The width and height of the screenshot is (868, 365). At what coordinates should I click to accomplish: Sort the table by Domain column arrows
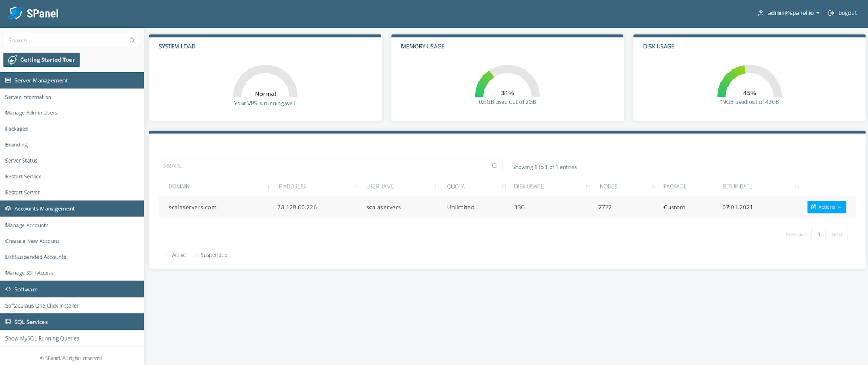pyautogui.click(x=267, y=187)
